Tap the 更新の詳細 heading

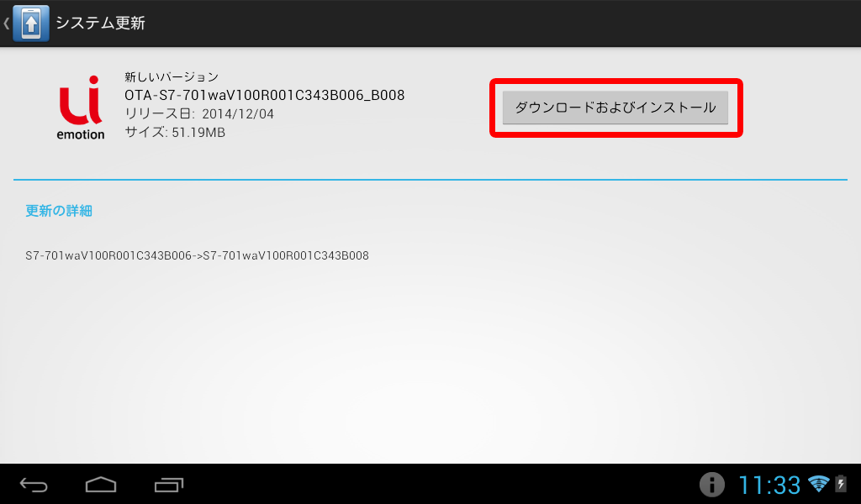pyautogui.click(x=59, y=211)
